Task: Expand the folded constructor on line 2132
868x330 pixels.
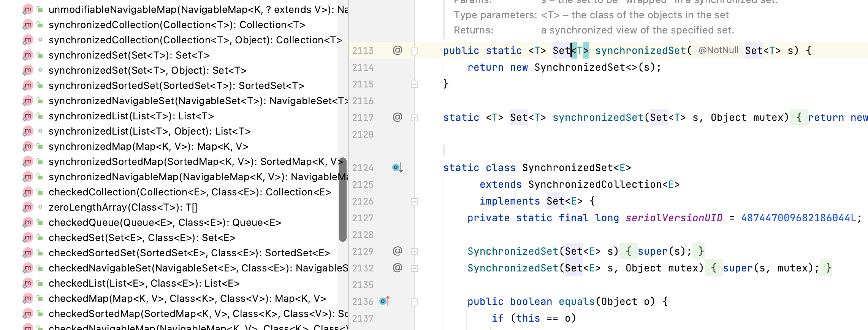Action: (x=414, y=268)
